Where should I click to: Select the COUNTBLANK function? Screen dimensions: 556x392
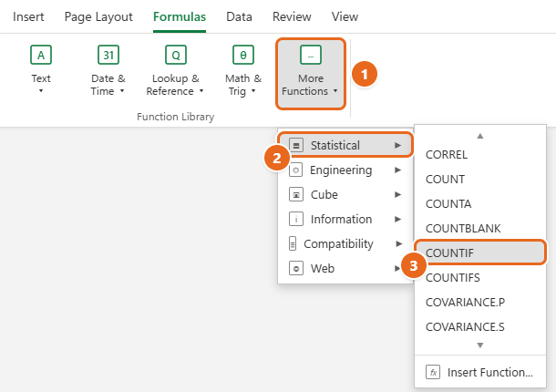point(480,229)
